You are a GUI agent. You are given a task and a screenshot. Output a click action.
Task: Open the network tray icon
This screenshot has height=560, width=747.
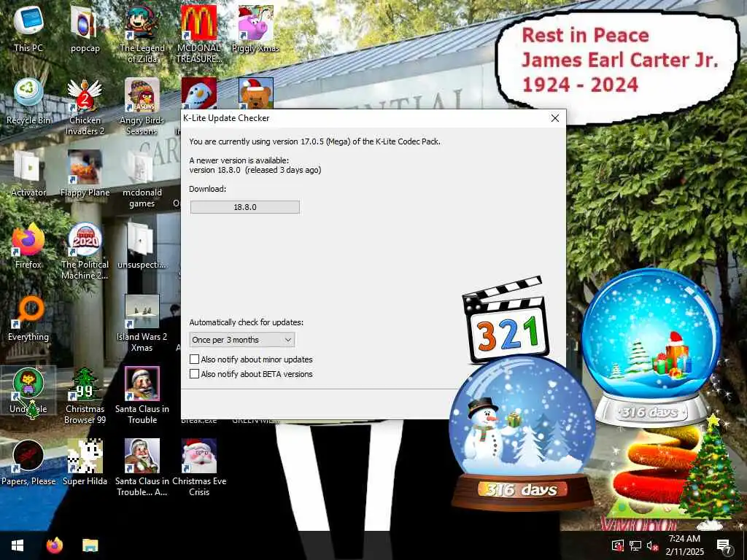(x=635, y=545)
